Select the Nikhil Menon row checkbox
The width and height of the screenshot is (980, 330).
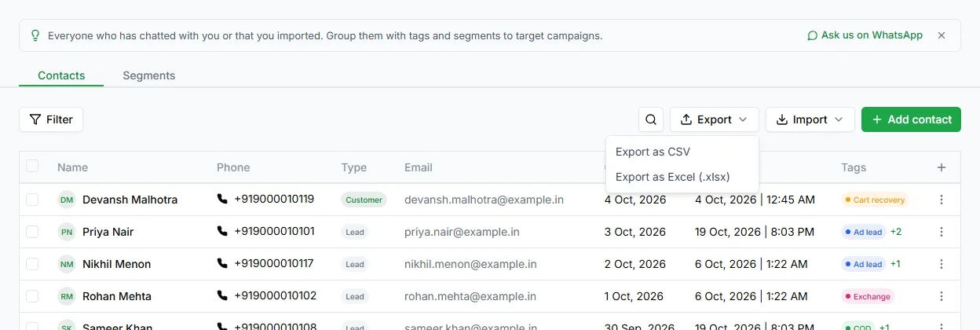pos(32,264)
